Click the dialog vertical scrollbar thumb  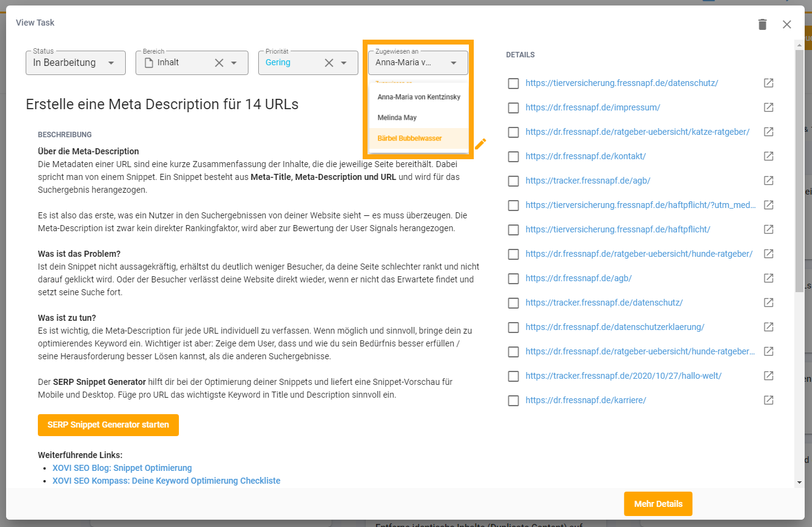(799, 171)
